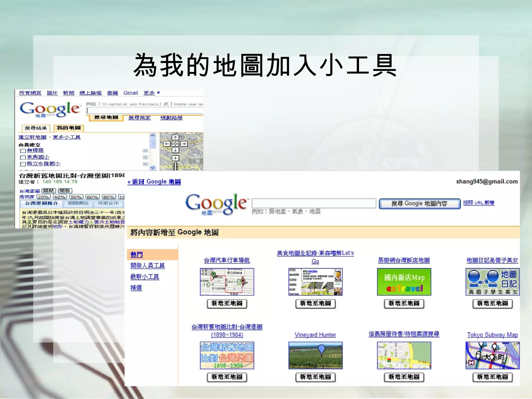Add Tokyo Subway Map with 新增至地圖
The image size is (532, 399).
493,377
